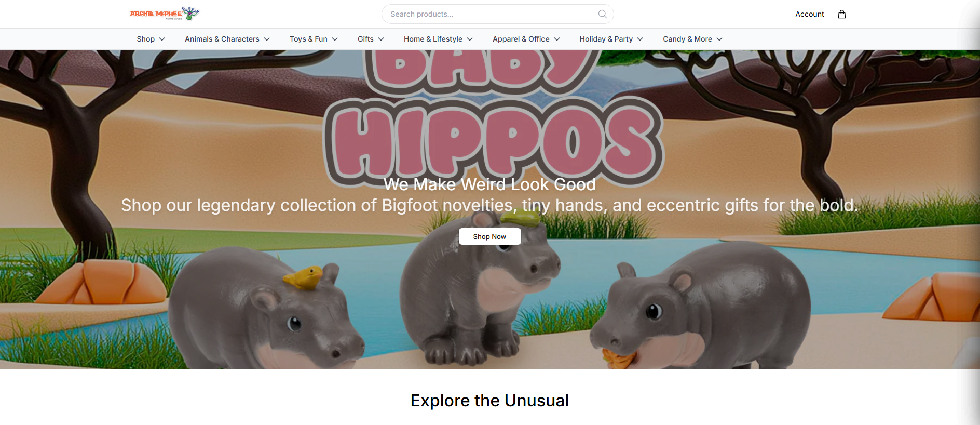Open the Candy & More menu
980x425 pixels.
tap(692, 39)
